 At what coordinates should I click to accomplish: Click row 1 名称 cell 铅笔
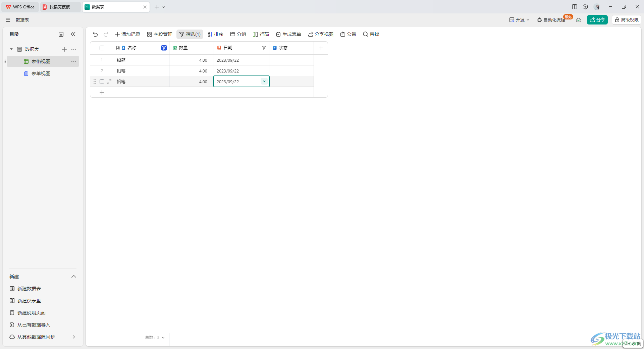[x=142, y=60]
